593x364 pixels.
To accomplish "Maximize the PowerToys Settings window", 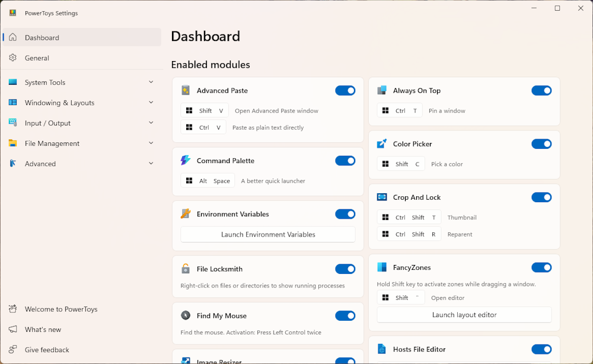I will click(x=557, y=8).
